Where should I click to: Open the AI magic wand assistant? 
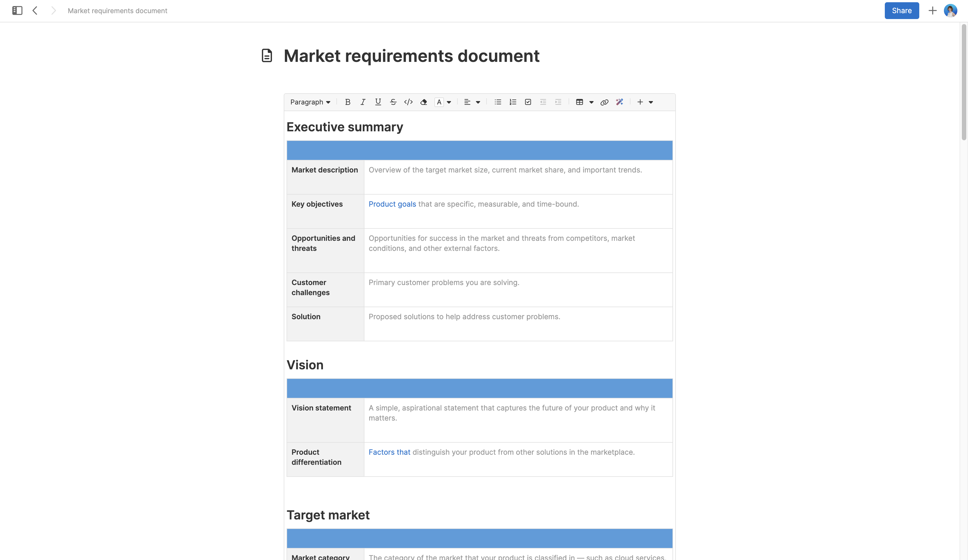click(x=619, y=102)
